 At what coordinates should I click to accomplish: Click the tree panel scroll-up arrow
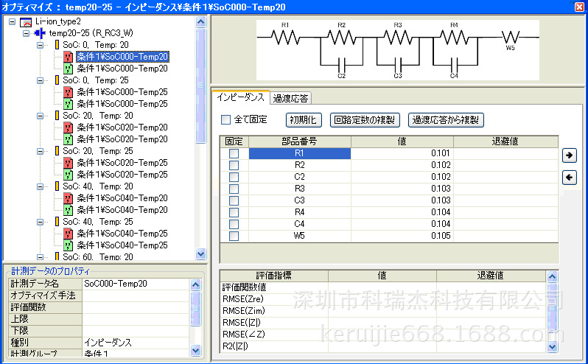(200, 22)
